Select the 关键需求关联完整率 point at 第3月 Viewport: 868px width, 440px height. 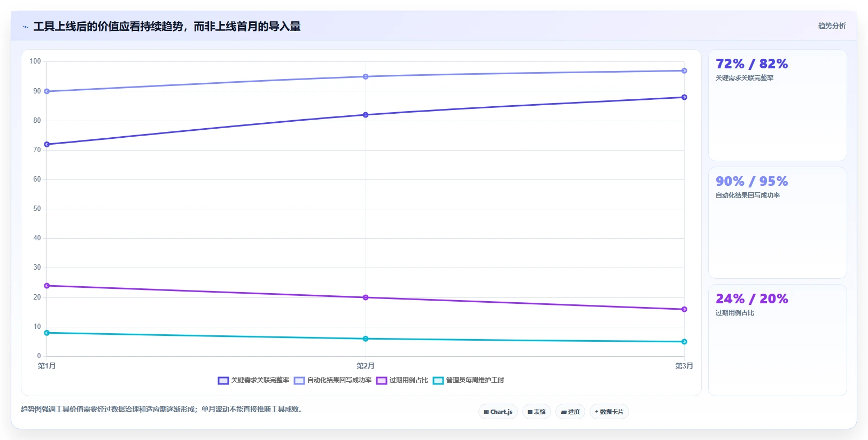coord(684,97)
